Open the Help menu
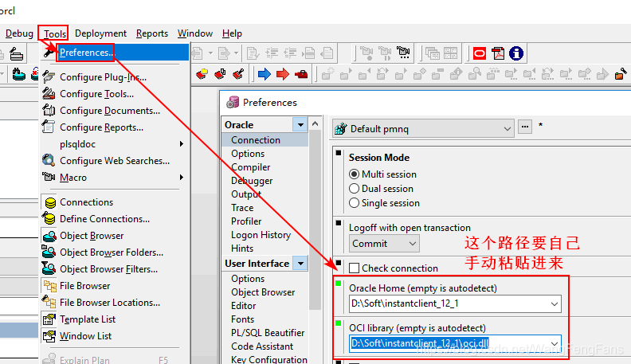 232,33
